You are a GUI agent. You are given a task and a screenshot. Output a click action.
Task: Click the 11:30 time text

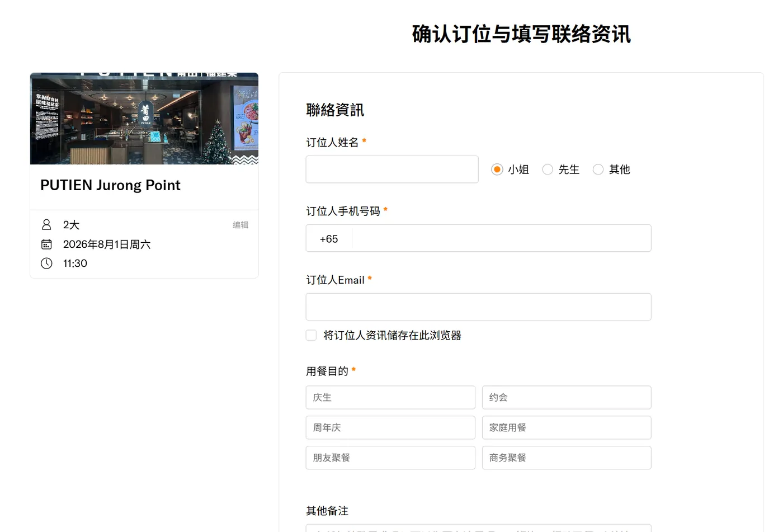[x=75, y=263]
